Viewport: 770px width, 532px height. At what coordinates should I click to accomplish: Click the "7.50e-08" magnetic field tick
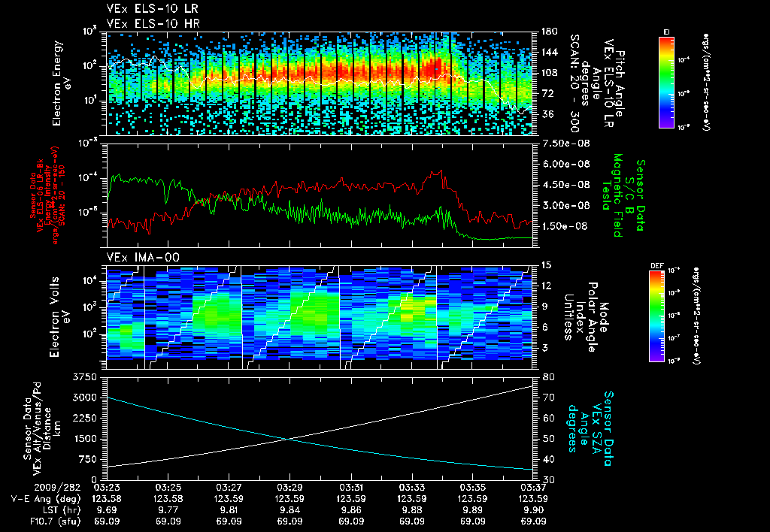click(x=566, y=144)
